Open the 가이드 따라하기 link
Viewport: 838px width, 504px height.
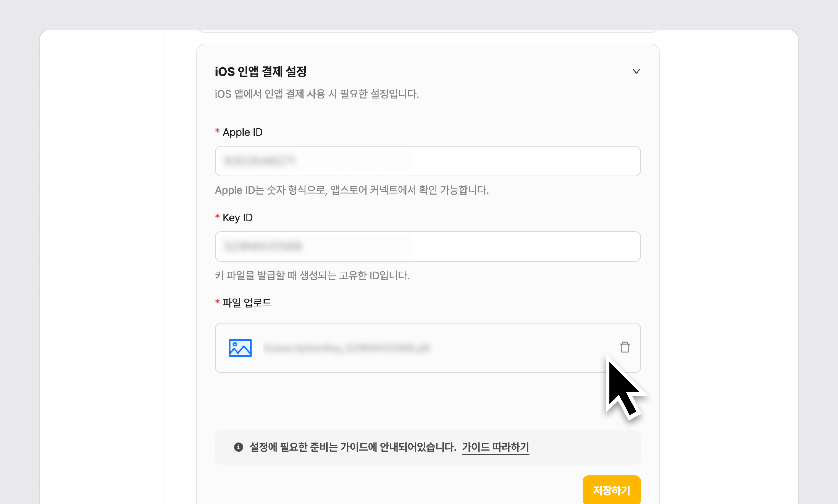click(x=495, y=447)
